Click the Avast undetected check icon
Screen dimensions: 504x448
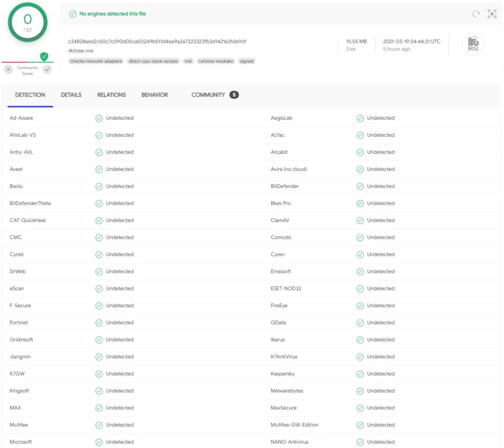coord(99,169)
